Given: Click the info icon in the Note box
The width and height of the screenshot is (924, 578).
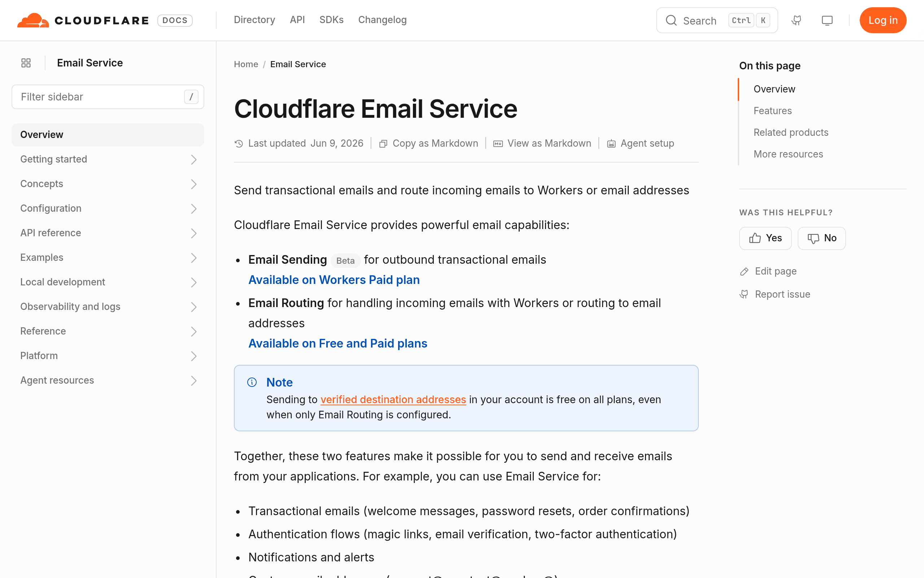Looking at the screenshot, I should tap(252, 382).
